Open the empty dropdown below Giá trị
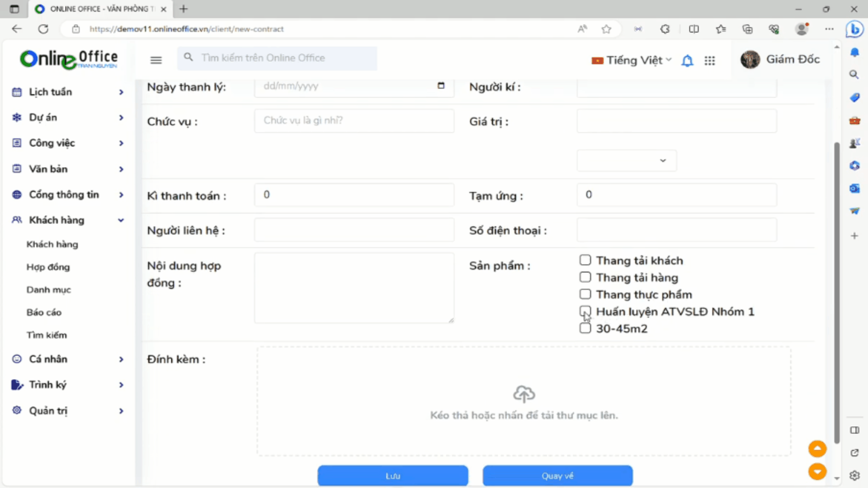 point(627,160)
